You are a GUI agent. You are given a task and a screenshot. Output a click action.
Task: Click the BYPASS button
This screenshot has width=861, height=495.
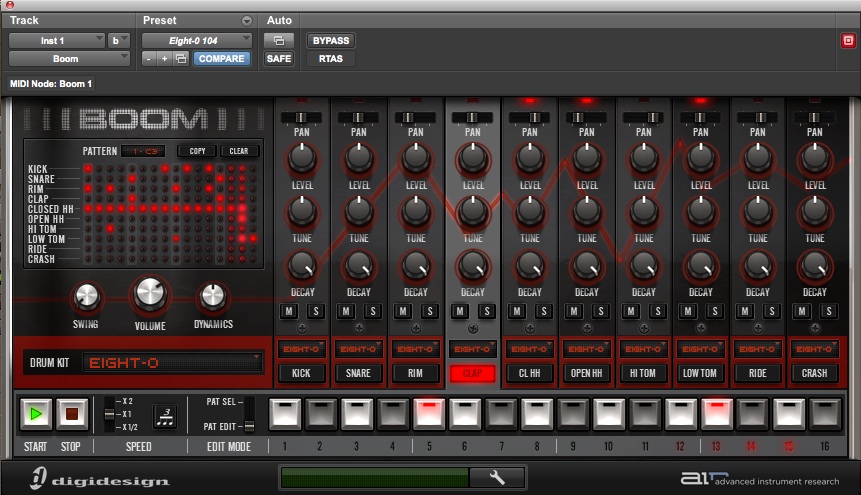pyautogui.click(x=331, y=41)
